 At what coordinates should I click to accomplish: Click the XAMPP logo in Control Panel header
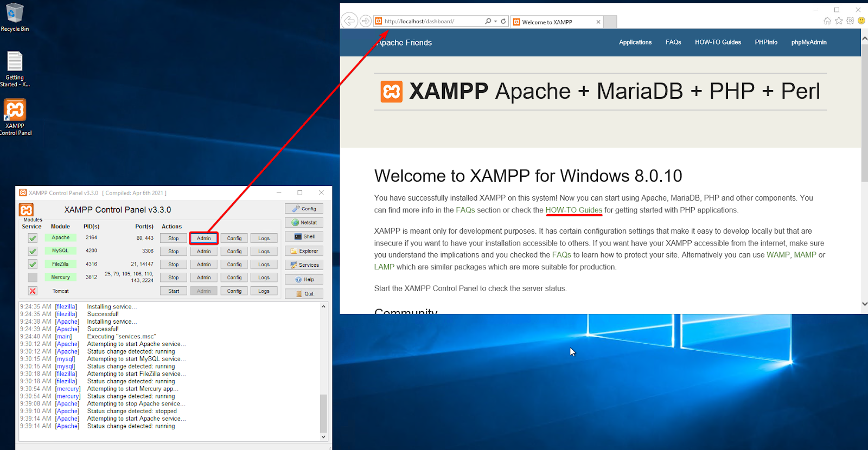(x=26, y=210)
